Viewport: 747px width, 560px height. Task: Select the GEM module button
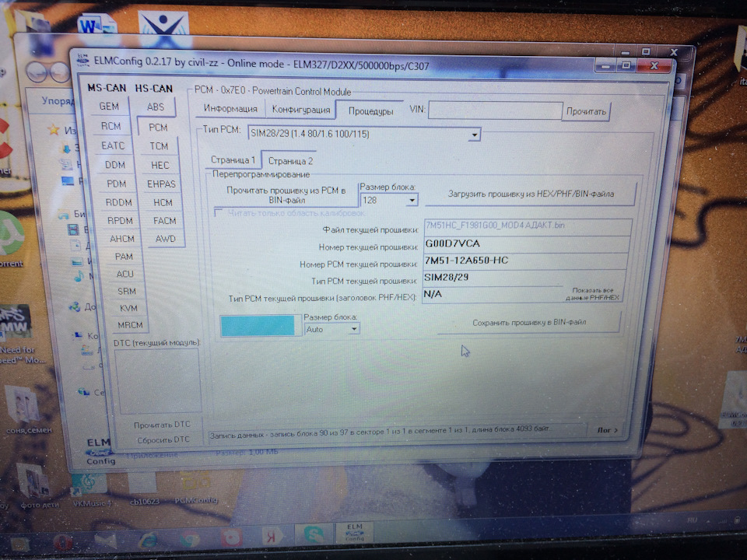(x=109, y=107)
